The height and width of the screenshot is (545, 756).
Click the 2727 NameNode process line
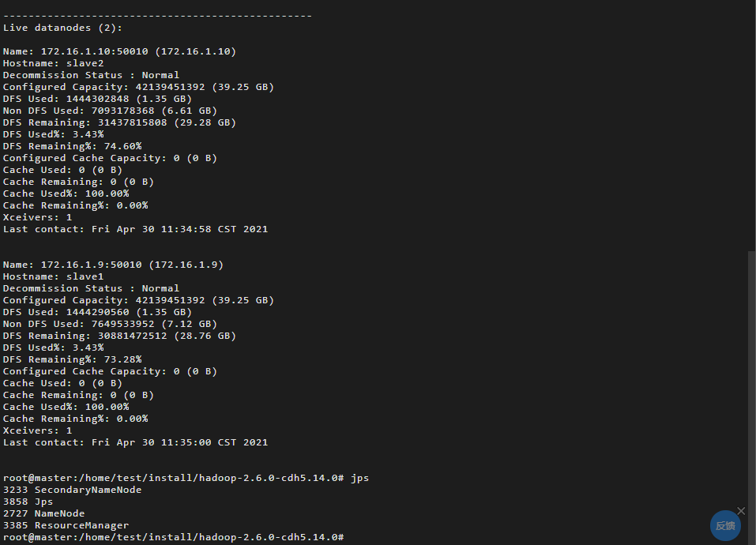[x=44, y=513]
